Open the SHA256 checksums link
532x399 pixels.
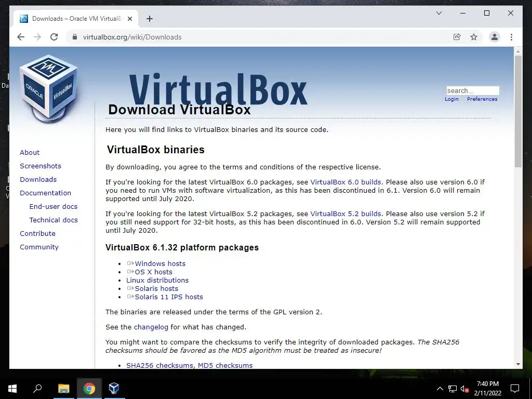click(x=160, y=365)
